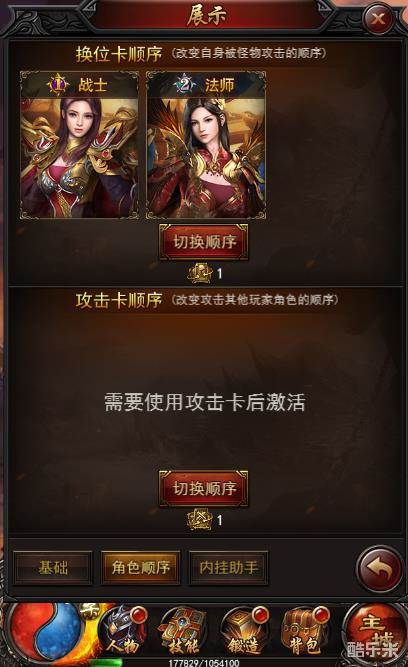Viewport: 408px width, 667px height.
Task: Switch to the 基础 tab
Action: click(x=53, y=567)
